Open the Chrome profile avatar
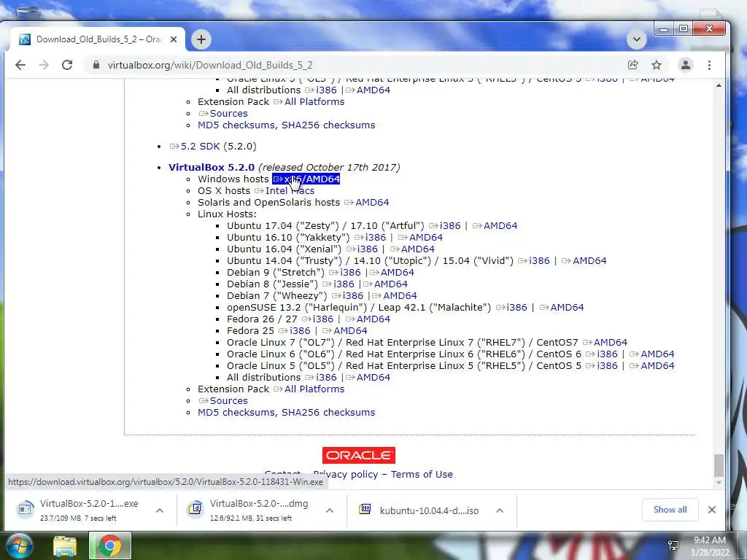The image size is (747, 560). [x=686, y=65]
